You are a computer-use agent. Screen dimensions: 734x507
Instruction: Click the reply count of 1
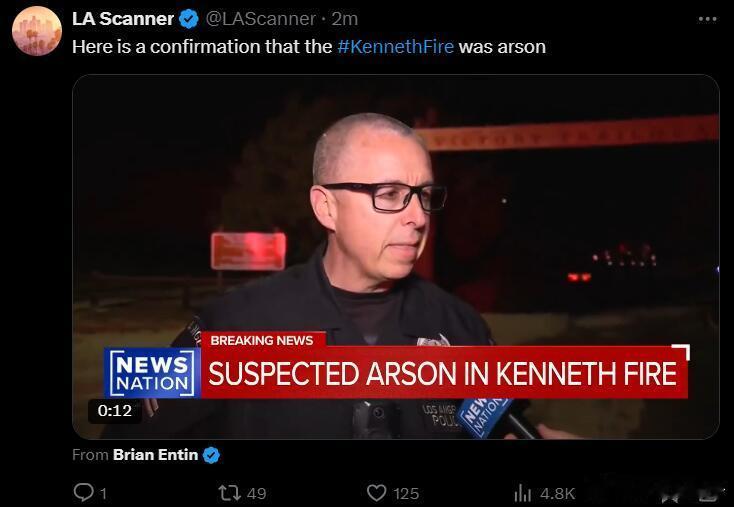[x=103, y=493]
